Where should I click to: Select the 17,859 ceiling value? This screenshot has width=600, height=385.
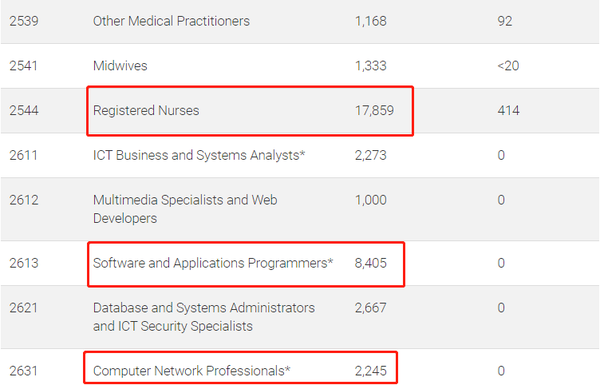[x=374, y=111]
